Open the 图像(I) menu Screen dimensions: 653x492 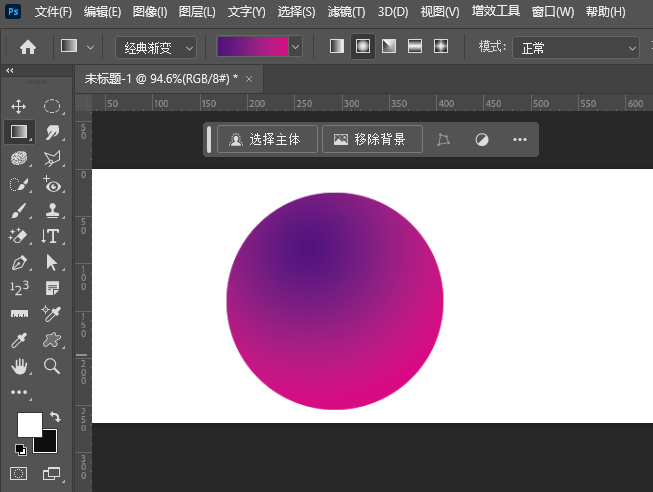(150, 12)
